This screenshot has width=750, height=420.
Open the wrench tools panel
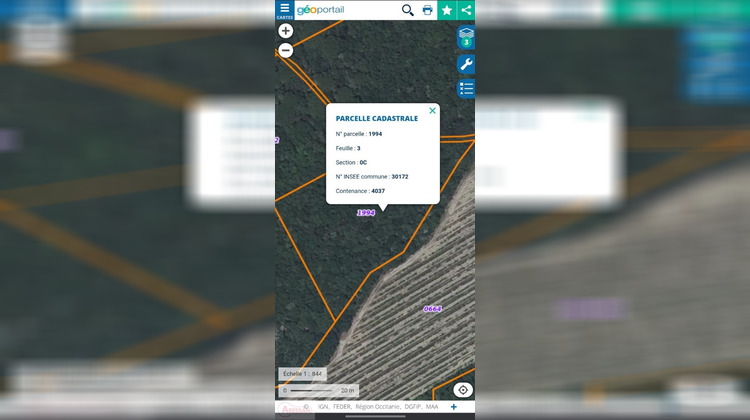[465, 64]
